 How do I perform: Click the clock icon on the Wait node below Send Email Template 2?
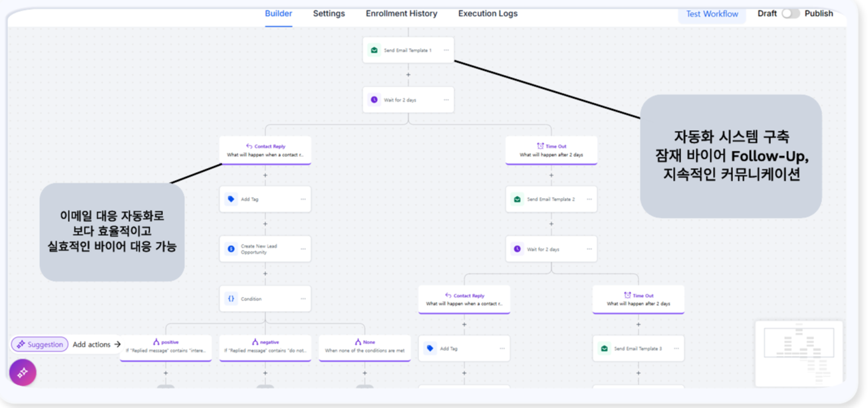(x=517, y=249)
